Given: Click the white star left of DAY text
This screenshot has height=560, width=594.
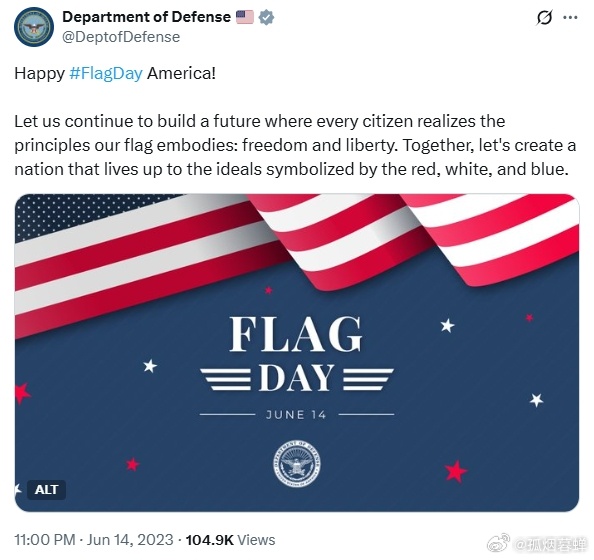Looking at the screenshot, I should point(150,366).
